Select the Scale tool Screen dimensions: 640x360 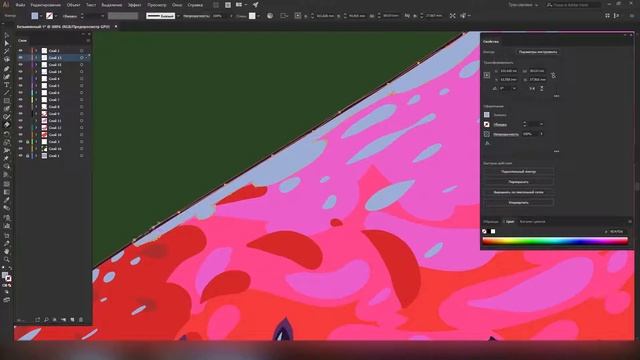(7, 142)
